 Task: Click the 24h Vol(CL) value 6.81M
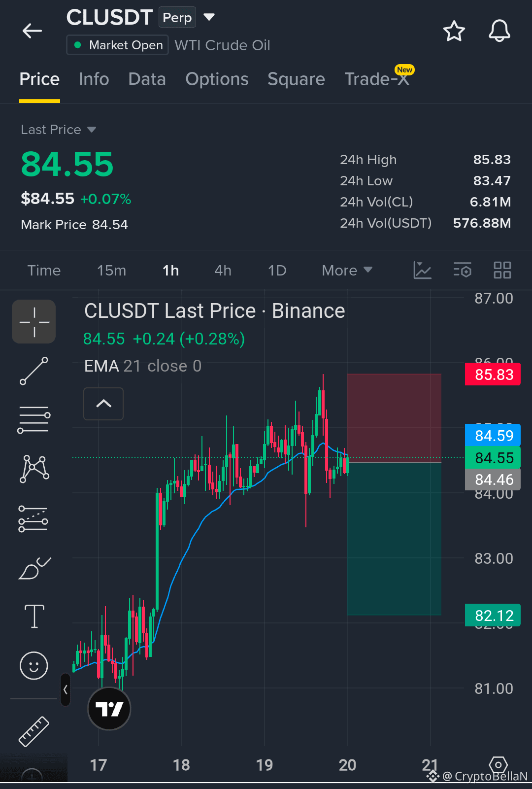[490, 202]
